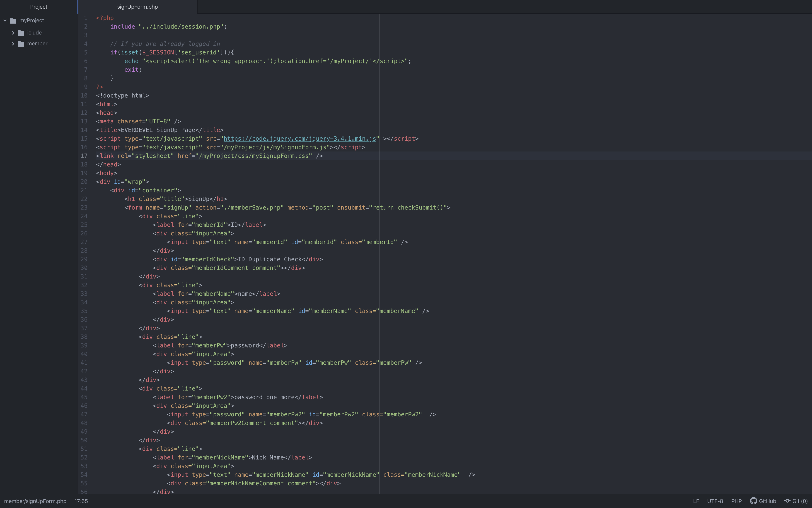The height and width of the screenshot is (508, 812).
Task: Click the meta charset UTF-8 value
Action: click(158, 121)
